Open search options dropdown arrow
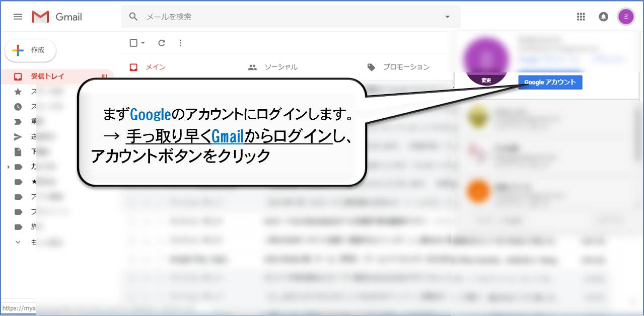Viewport: 644px width, 316px height. (x=447, y=17)
